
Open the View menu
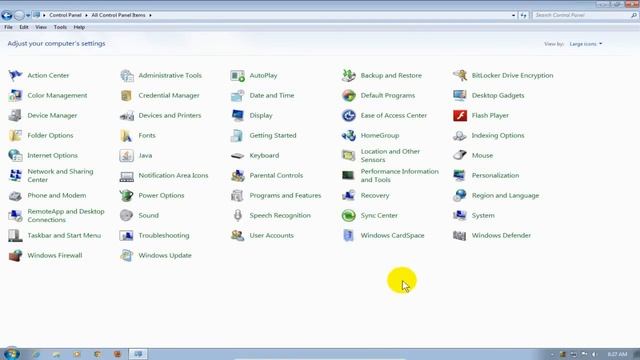click(41, 27)
